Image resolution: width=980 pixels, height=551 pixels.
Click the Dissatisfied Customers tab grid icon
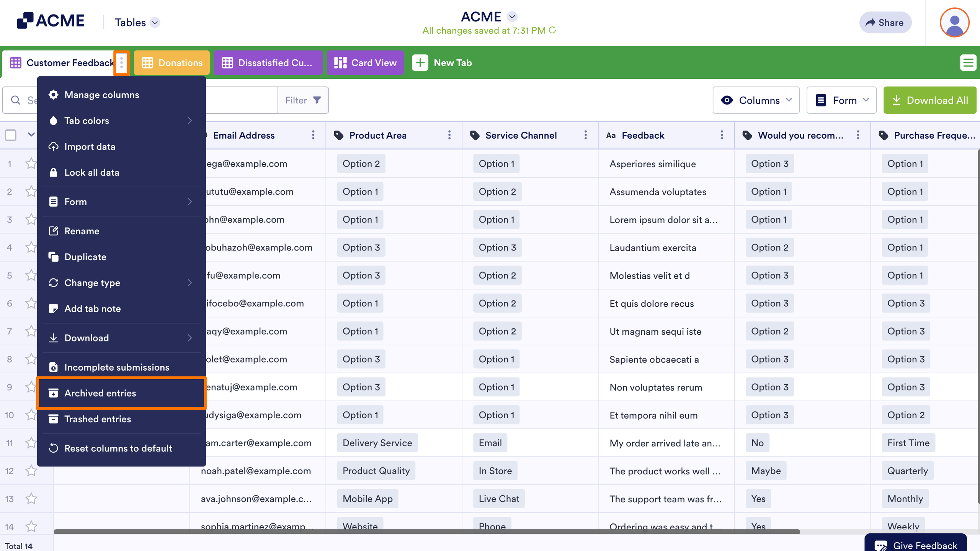pyautogui.click(x=227, y=63)
